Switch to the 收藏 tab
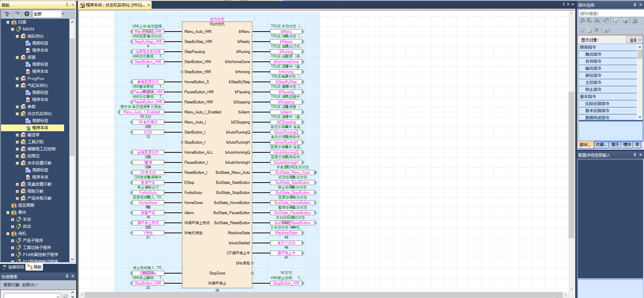Screen dimensions: 644x298 click(601, 145)
